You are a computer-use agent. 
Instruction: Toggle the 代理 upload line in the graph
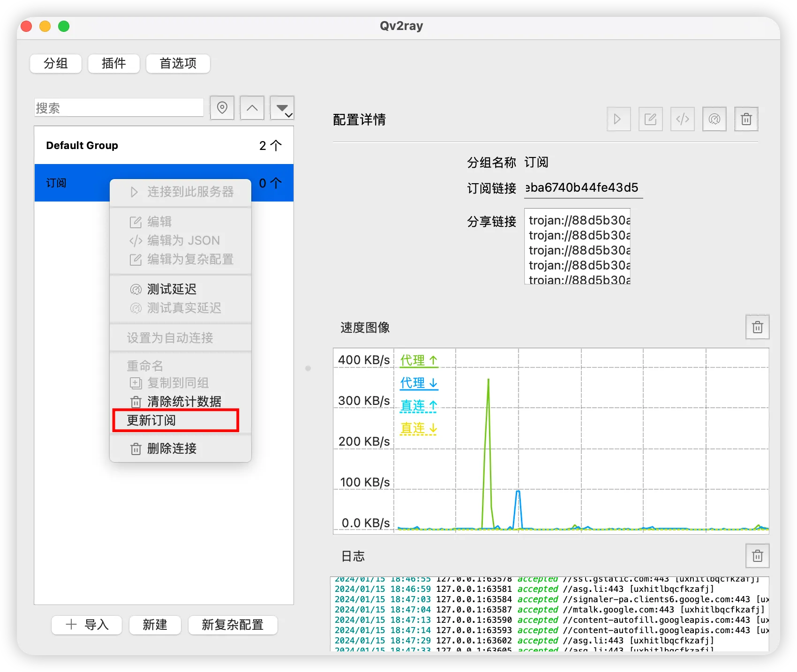click(x=418, y=360)
